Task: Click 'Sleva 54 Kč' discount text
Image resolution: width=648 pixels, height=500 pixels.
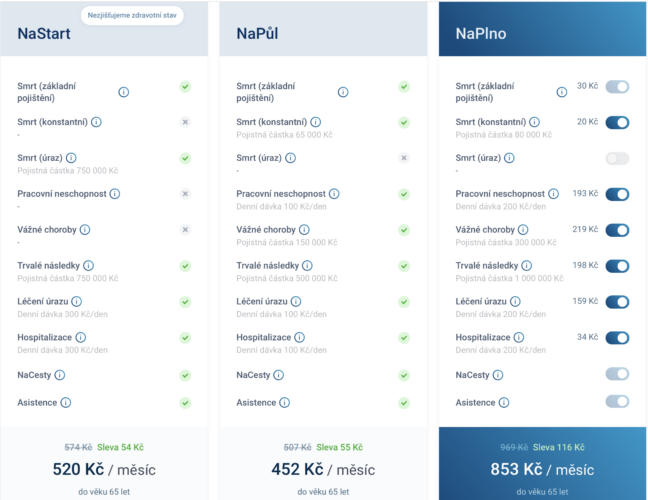Action: [120, 447]
